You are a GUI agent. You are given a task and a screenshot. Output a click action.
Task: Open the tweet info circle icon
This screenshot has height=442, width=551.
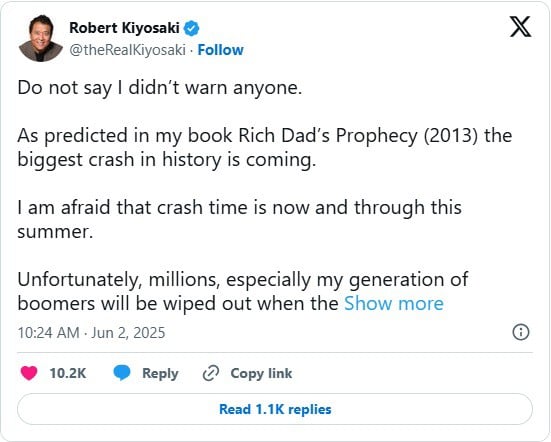pos(521,332)
